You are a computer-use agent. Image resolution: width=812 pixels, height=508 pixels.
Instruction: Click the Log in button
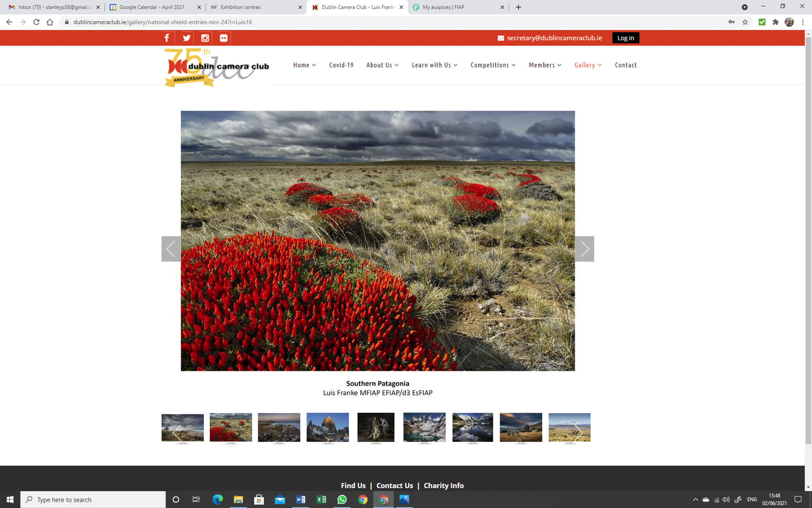(x=625, y=38)
